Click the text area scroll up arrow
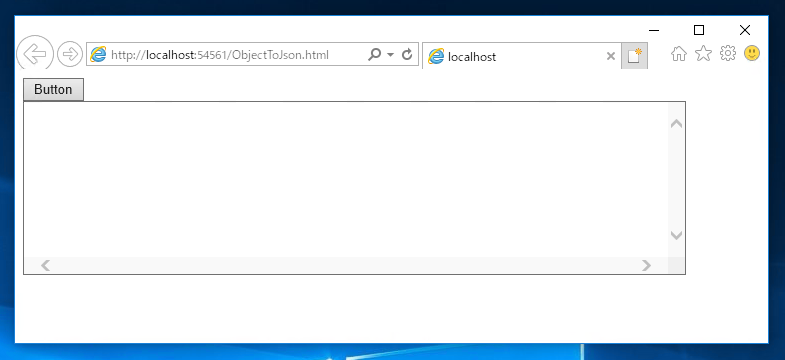The width and height of the screenshot is (785, 360). tap(676, 123)
